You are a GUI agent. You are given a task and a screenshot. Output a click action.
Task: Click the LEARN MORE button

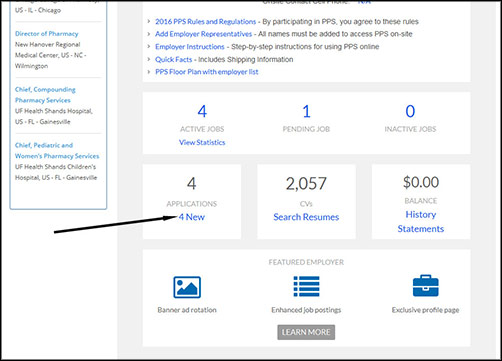coord(306,332)
